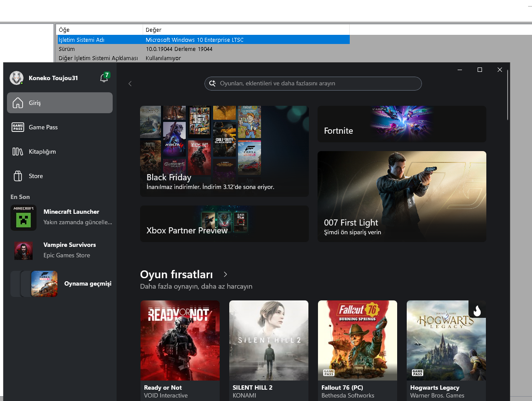
Task: Click 'VOID Interactive' publisher text
Action: [166, 395]
